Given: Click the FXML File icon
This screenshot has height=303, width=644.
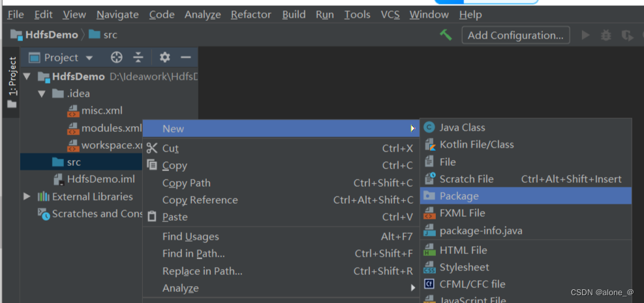Looking at the screenshot, I should [429, 213].
